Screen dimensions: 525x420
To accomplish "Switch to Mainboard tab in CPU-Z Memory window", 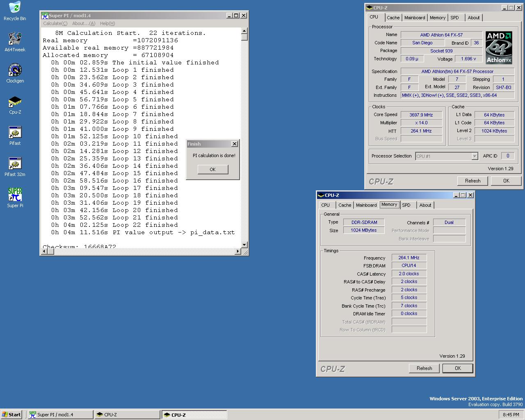I will (366, 205).
